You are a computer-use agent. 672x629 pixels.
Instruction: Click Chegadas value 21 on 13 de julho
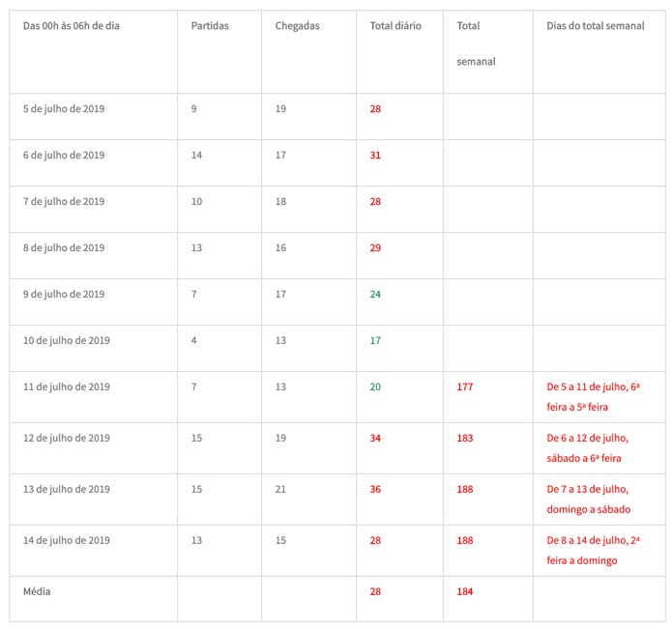[280, 490]
